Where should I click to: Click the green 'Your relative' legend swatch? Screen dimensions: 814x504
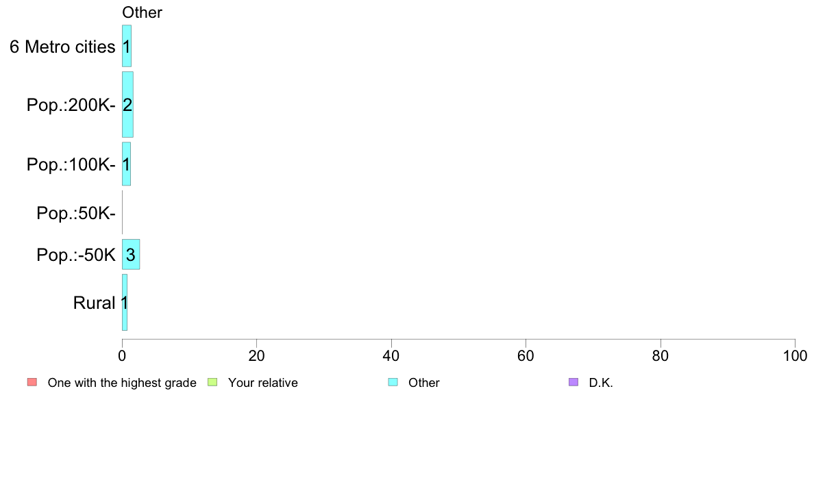(212, 382)
